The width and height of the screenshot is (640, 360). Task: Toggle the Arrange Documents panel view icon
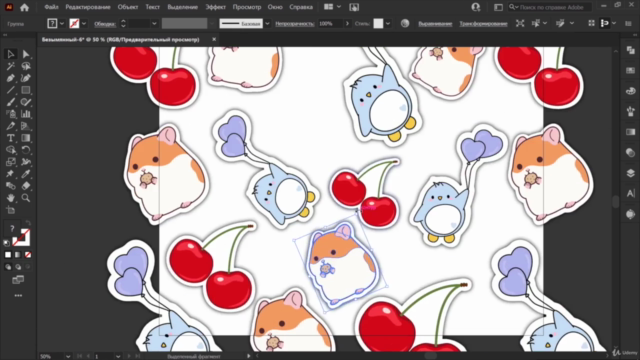pos(329,7)
